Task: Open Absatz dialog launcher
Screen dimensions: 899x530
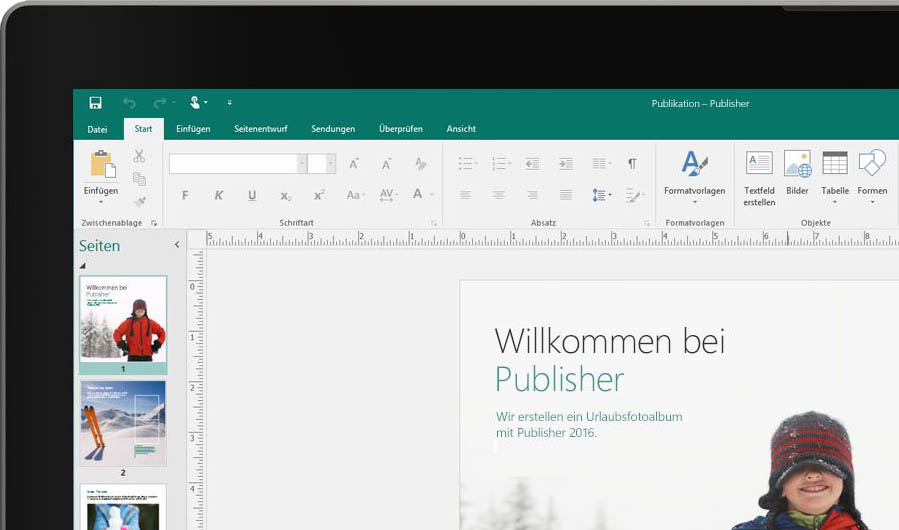Action: click(x=647, y=223)
